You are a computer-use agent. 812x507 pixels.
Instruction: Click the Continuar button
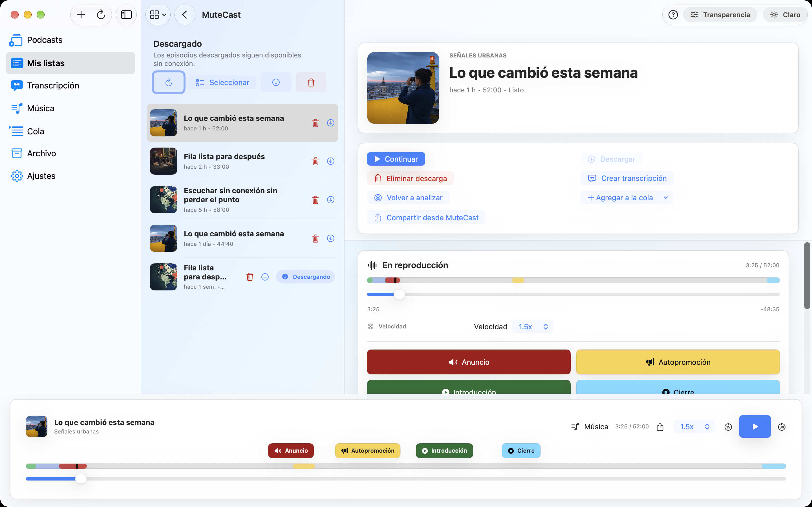coord(396,159)
